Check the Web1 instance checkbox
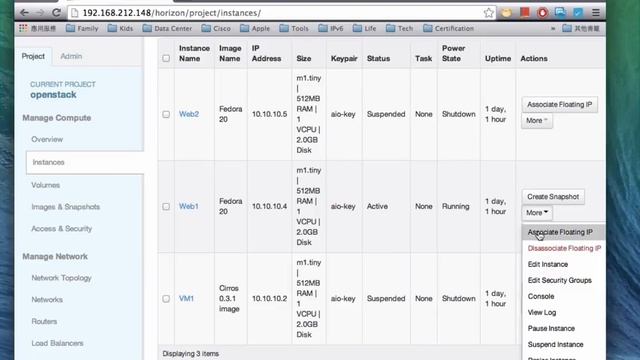This screenshot has height=360, width=640. [166, 207]
